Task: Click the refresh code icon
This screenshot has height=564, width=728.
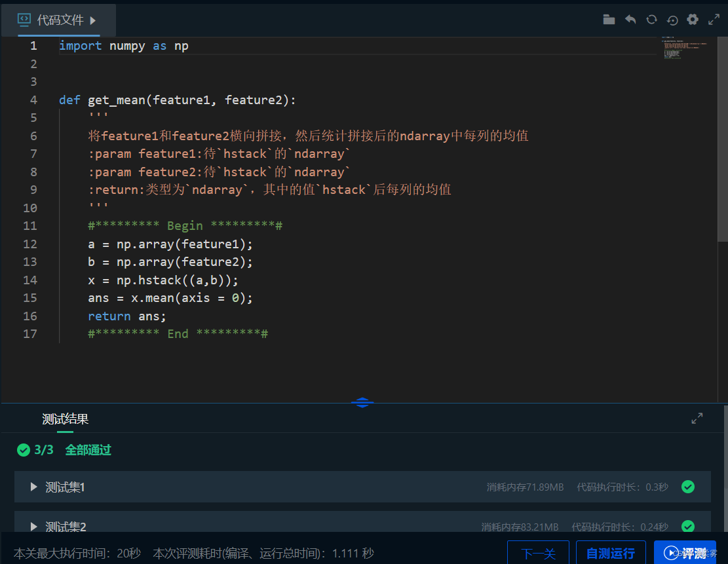Action: (651, 20)
